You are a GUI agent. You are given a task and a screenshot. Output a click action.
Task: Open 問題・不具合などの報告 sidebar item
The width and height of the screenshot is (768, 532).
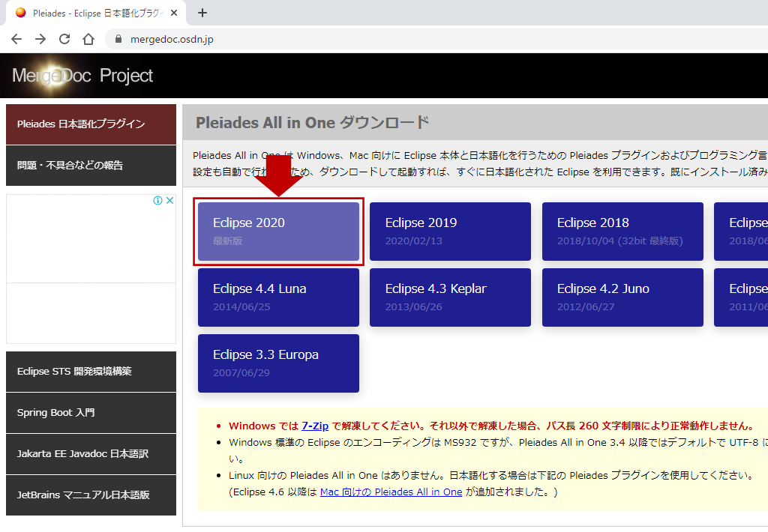point(91,166)
